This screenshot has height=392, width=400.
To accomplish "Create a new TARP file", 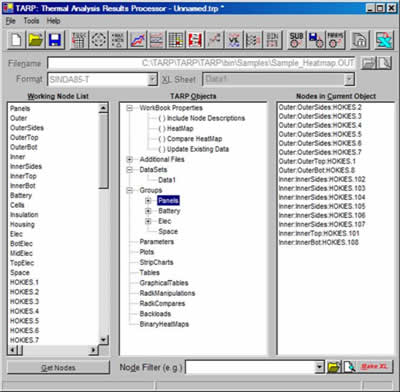I will 16,40.
